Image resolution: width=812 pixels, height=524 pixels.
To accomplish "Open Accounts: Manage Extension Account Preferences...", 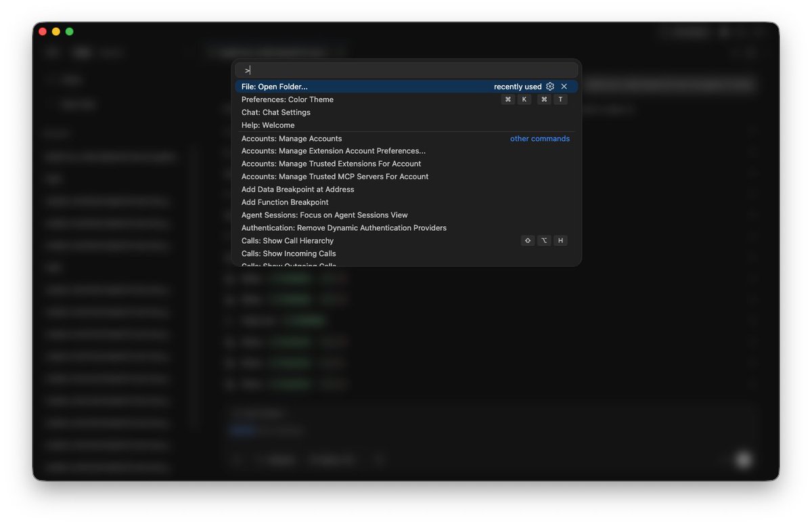I will tap(406, 151).
